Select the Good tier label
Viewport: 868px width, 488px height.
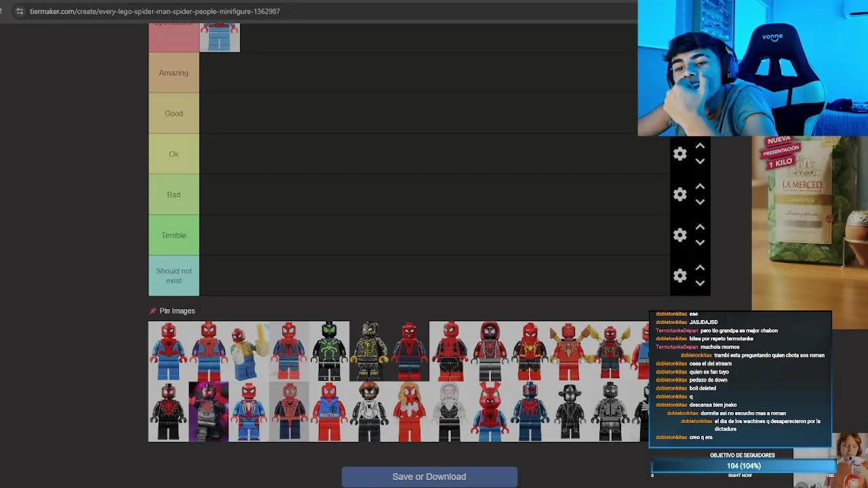174,113
